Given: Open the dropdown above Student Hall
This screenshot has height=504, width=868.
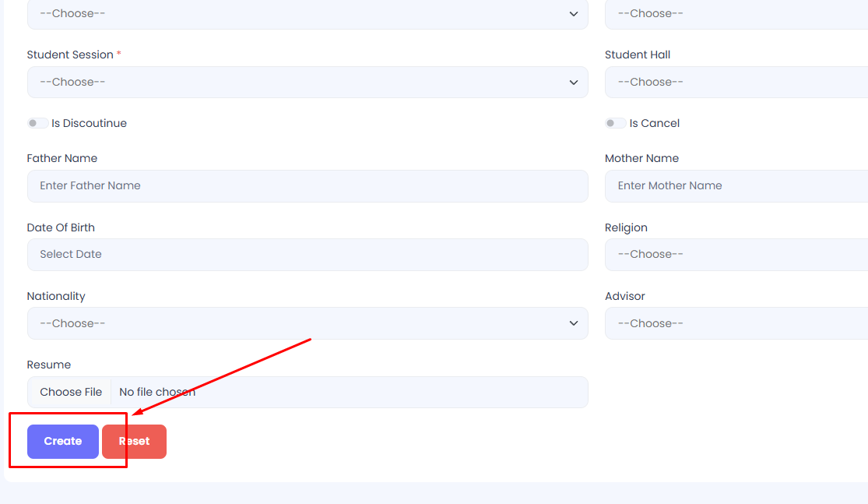Looking at the screenshot, I should coord(736,14).
